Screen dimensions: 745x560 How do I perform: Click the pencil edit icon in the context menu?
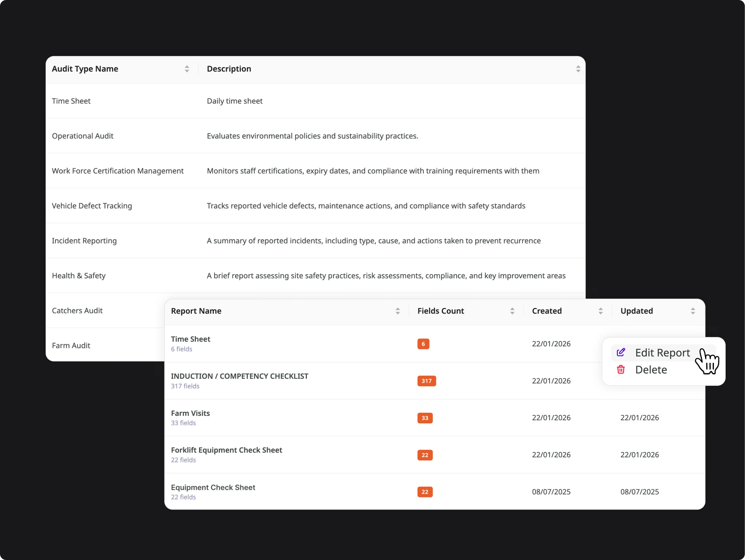tap(621, 352)
